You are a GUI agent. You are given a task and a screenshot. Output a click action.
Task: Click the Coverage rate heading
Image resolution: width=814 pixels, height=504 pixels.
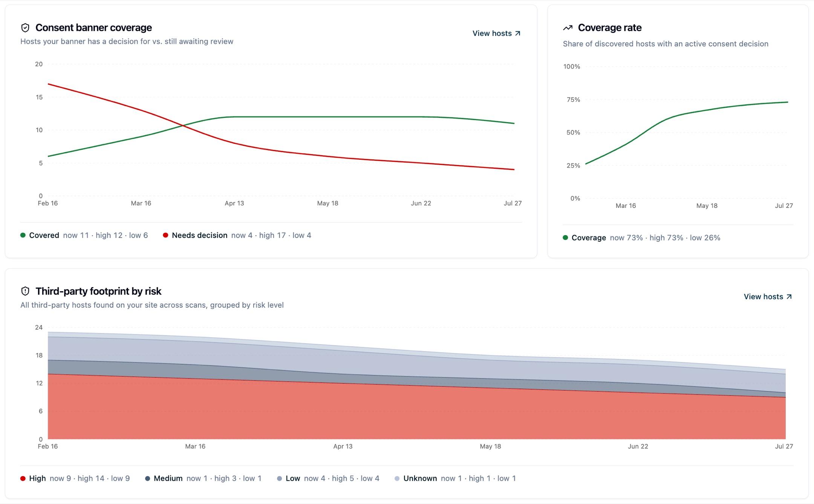610,28
